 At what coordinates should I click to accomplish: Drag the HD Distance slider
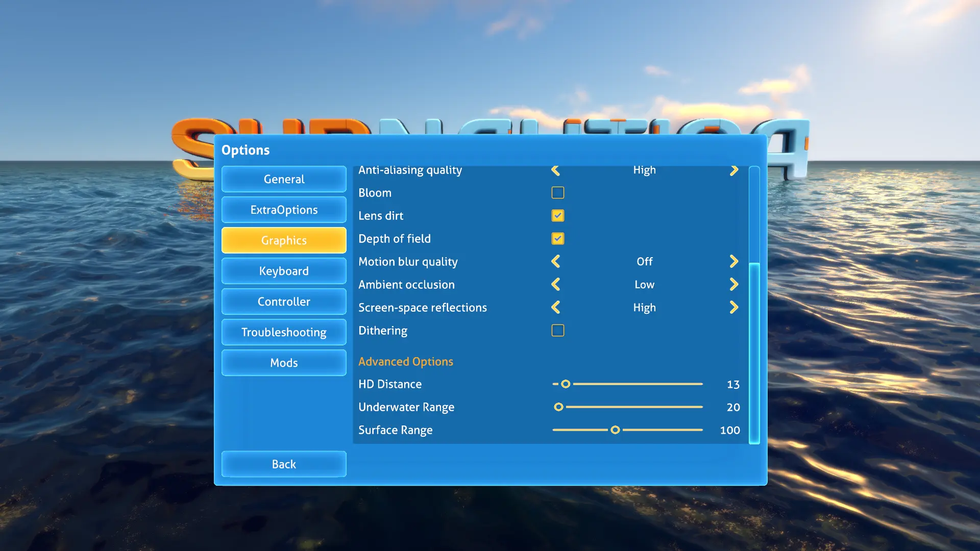[x=565, y=384]
